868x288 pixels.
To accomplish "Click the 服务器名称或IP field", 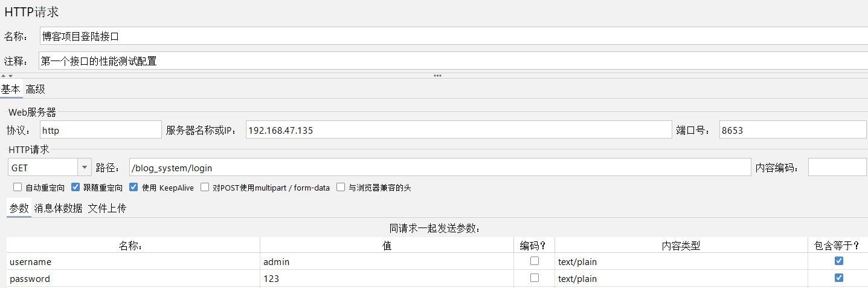I will pos(458,129).
